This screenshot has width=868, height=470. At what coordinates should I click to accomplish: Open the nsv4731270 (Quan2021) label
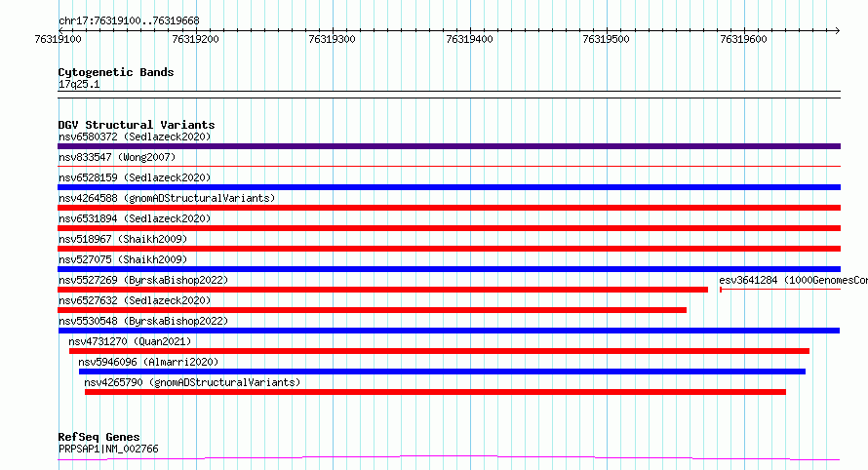tap(130, 341)
